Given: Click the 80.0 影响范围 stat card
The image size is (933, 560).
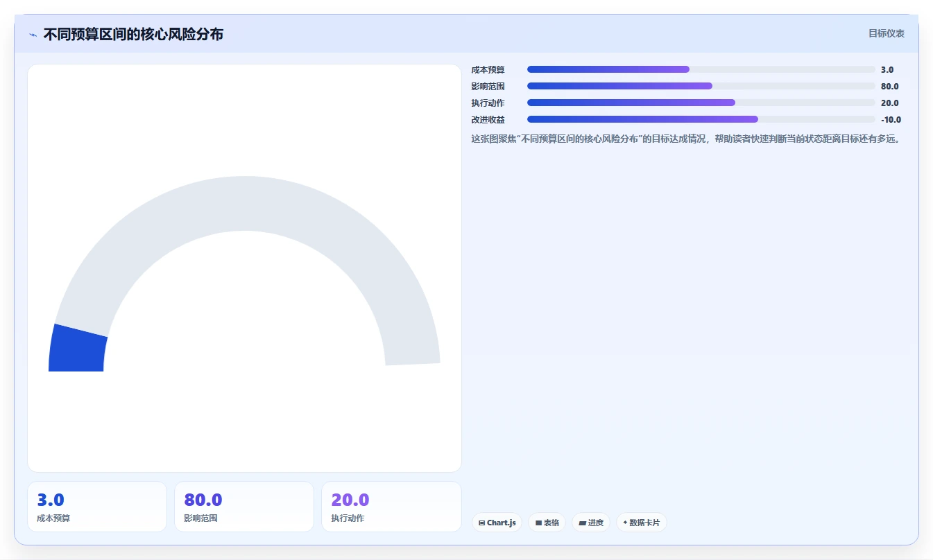Looking at the screenshot, I should (x=244, y=507).
